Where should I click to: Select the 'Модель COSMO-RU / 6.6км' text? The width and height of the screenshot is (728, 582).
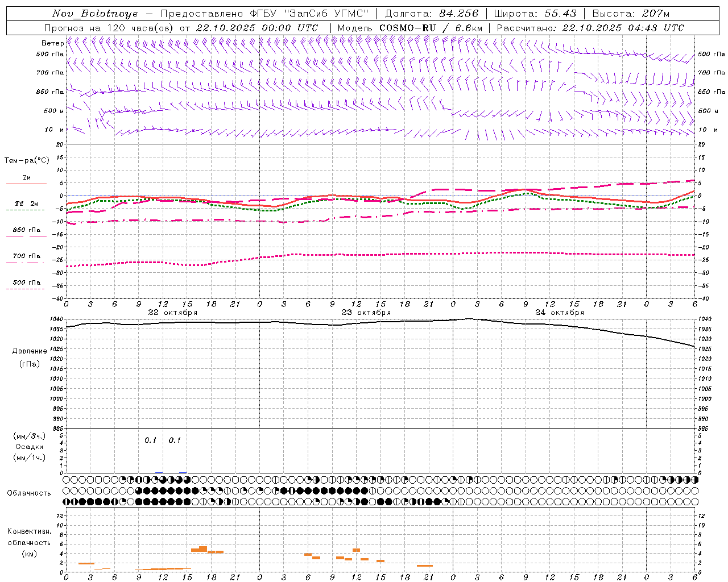click(410, 28)
